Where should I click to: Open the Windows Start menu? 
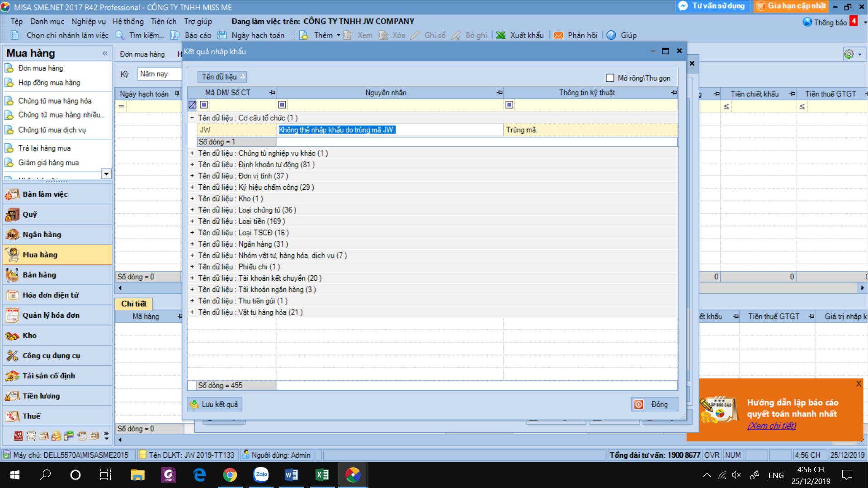[x=14, y=475]
